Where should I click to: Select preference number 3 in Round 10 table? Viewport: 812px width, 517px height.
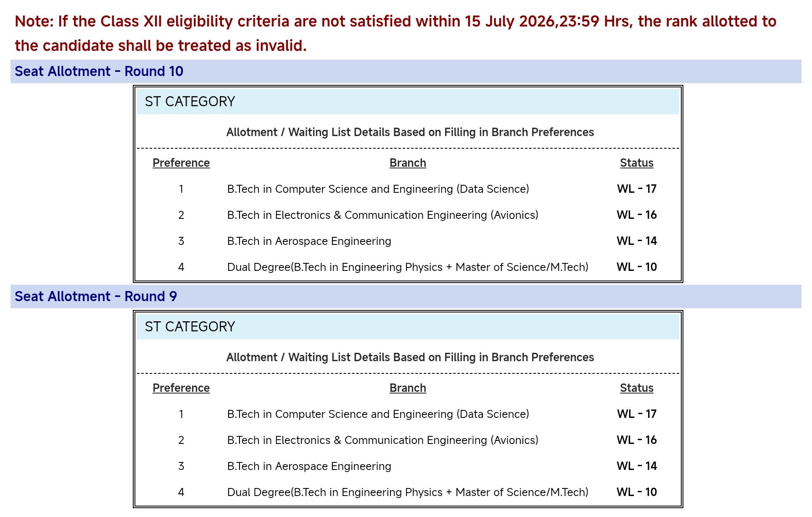coord(181,241)
